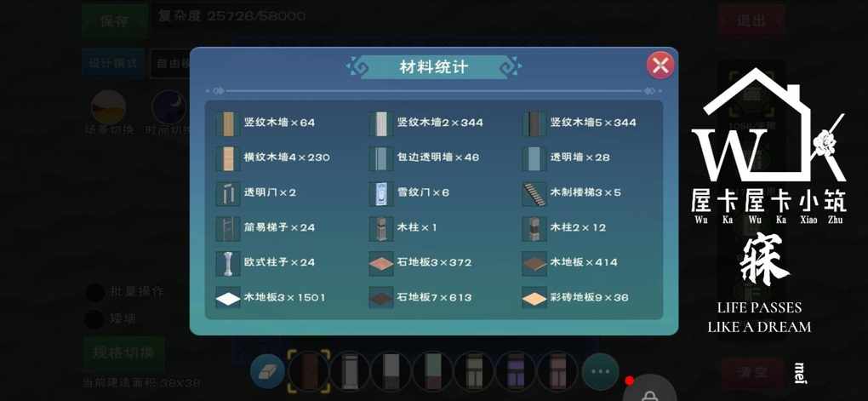The image size is (868, 401).
Task: Click the red 清空 clear button
Action: pos(751,372)
